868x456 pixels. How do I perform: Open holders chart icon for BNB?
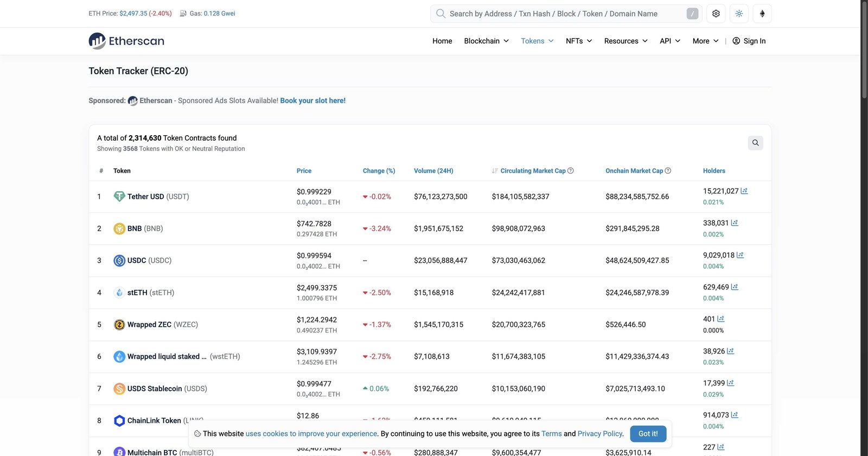(735, 223)
